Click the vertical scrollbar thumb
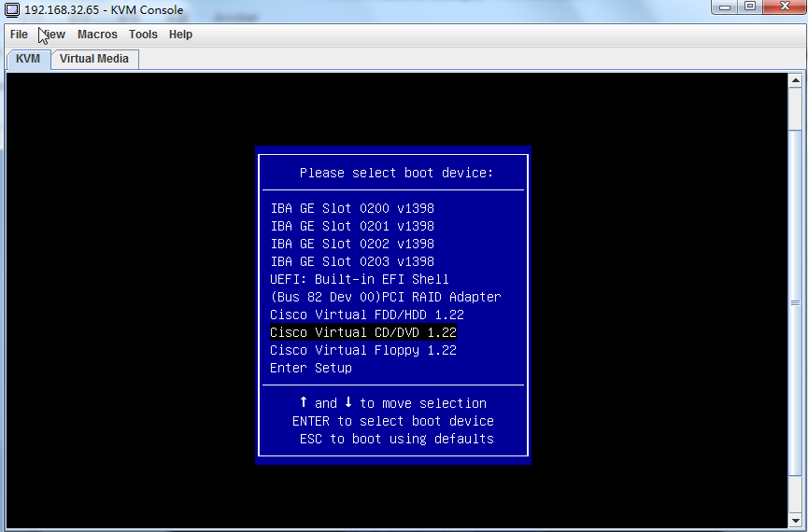This screenshot has height=532, width=808. click(795, 302)
